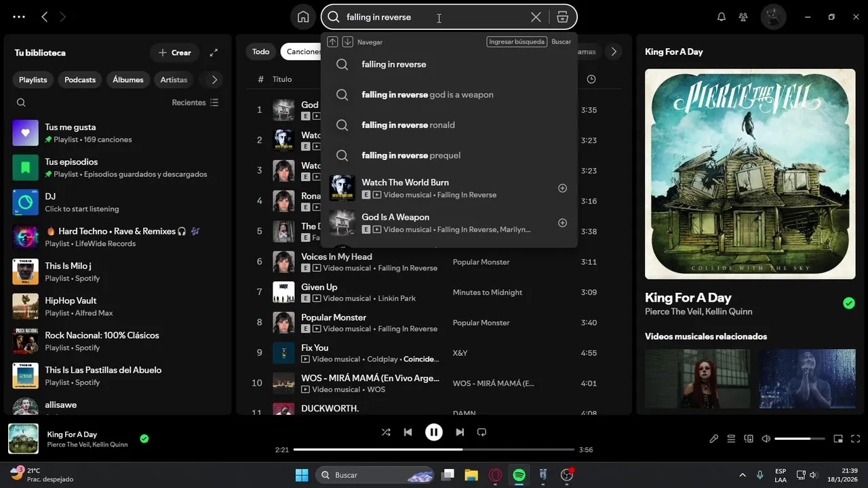Viewport: 868px width, 488px height.
Task: Open connect to a device
Action: [749, 439]
